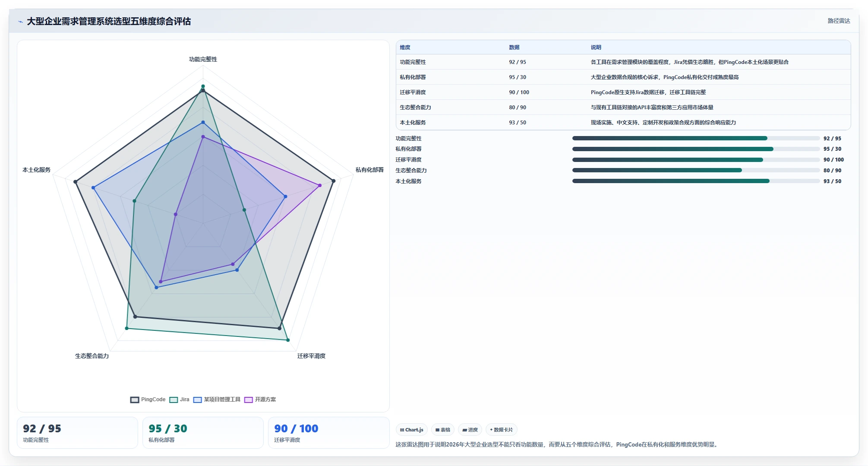This screenshot has height=466, width=868.
Task: Click the 本土化服务 progress bar
Action: coord(696,181)
